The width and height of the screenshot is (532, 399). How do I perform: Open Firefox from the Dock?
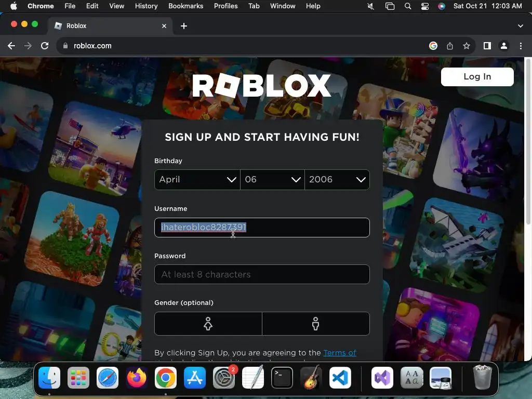[137, 378]
